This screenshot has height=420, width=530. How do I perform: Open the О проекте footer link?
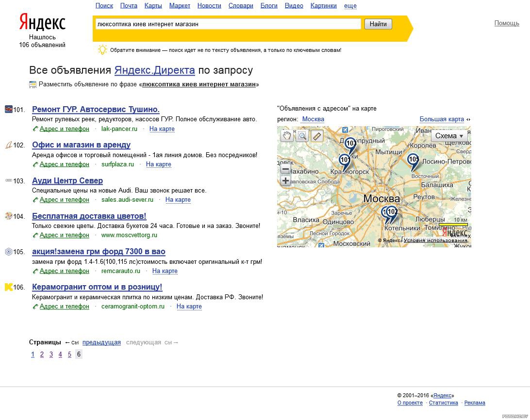(410, 403)
